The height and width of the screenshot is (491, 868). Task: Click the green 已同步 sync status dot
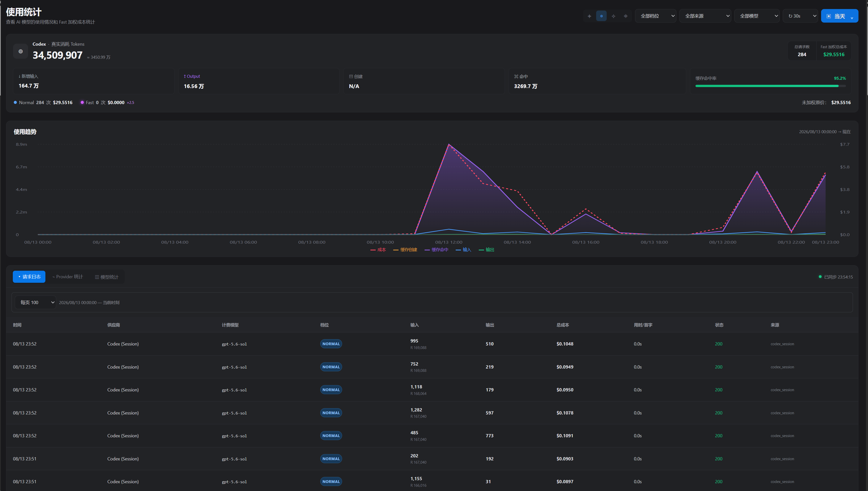pos(820,277)
